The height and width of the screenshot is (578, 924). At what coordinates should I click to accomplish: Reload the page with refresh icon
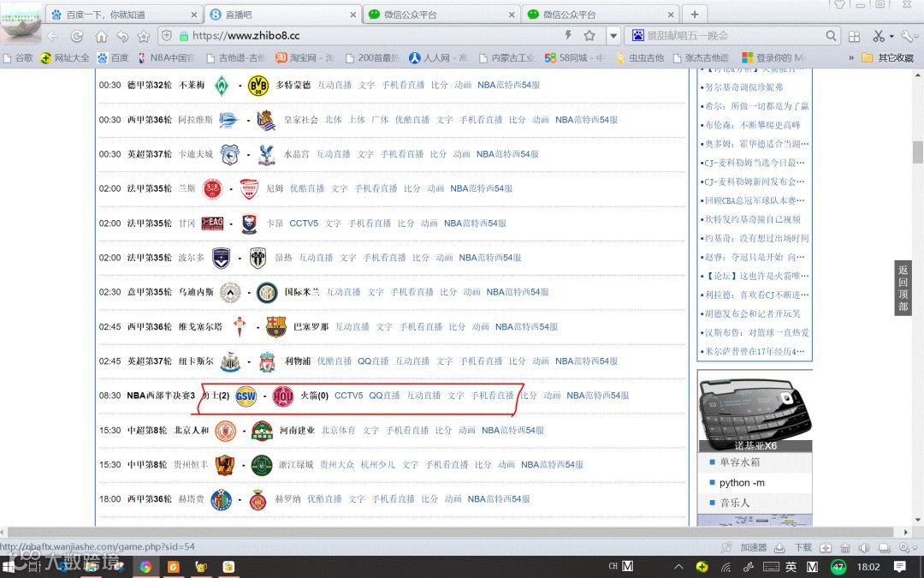(77, 36)
